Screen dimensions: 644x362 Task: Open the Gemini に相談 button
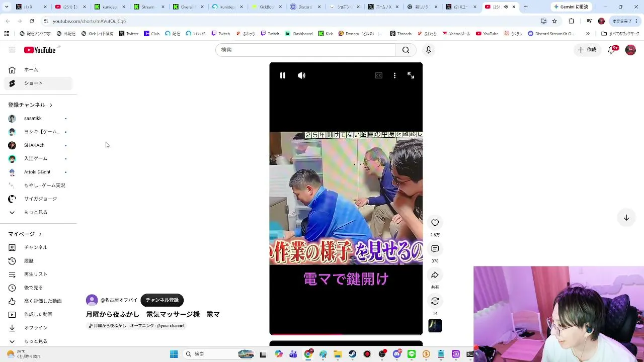[x=571, y=7]
